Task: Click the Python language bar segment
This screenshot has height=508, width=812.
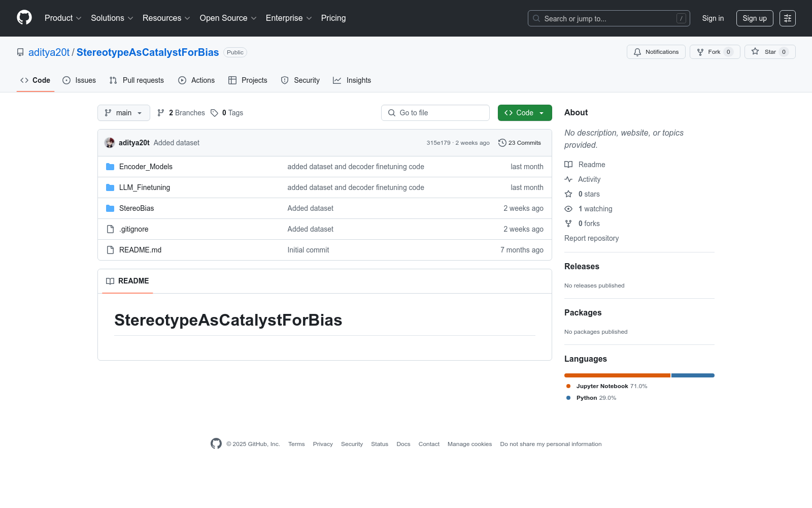Action: (x=693, y=375)
